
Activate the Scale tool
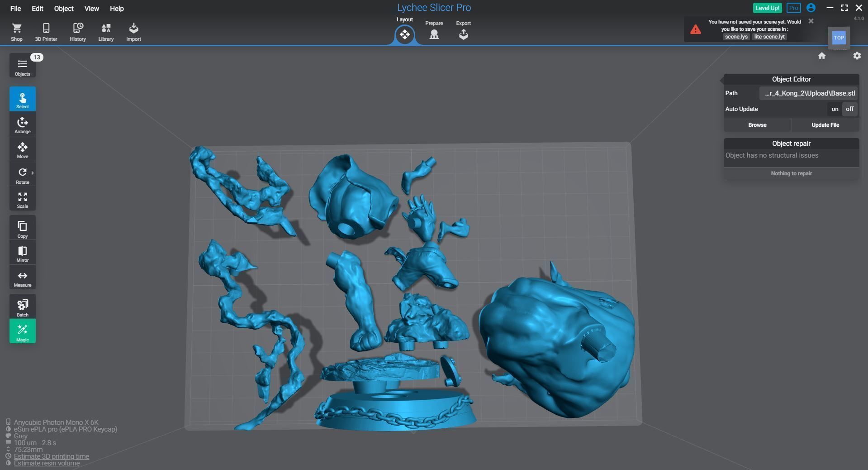[23, 199]
